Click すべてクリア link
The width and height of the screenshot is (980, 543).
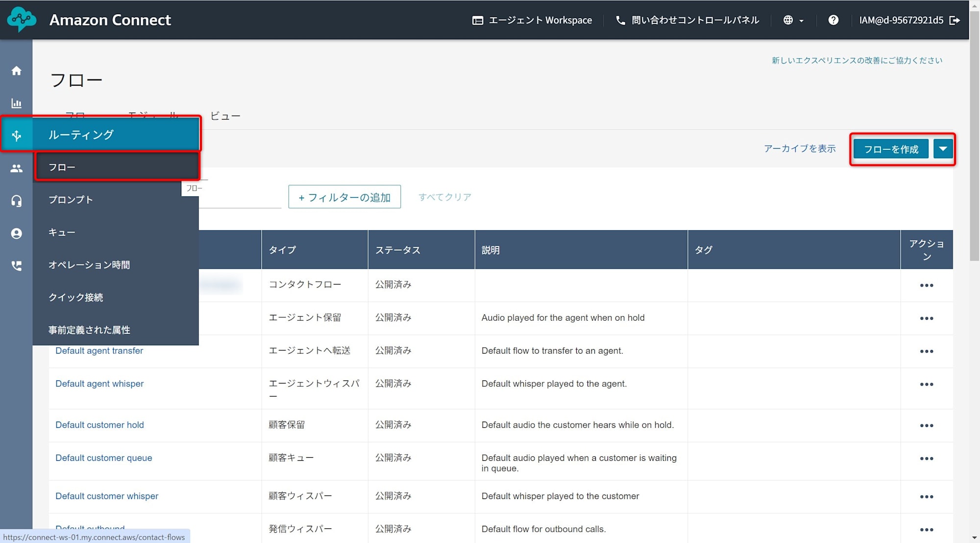point(445,197)
